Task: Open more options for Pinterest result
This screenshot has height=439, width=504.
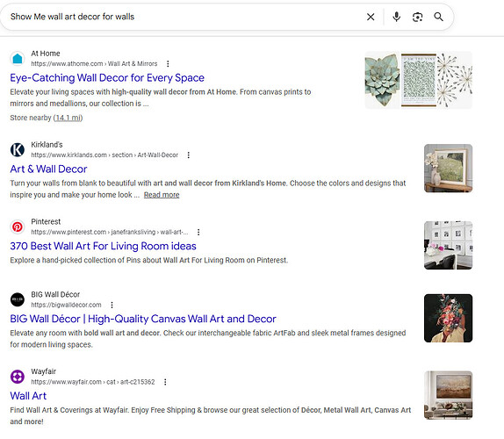Action: pos(198,232)
